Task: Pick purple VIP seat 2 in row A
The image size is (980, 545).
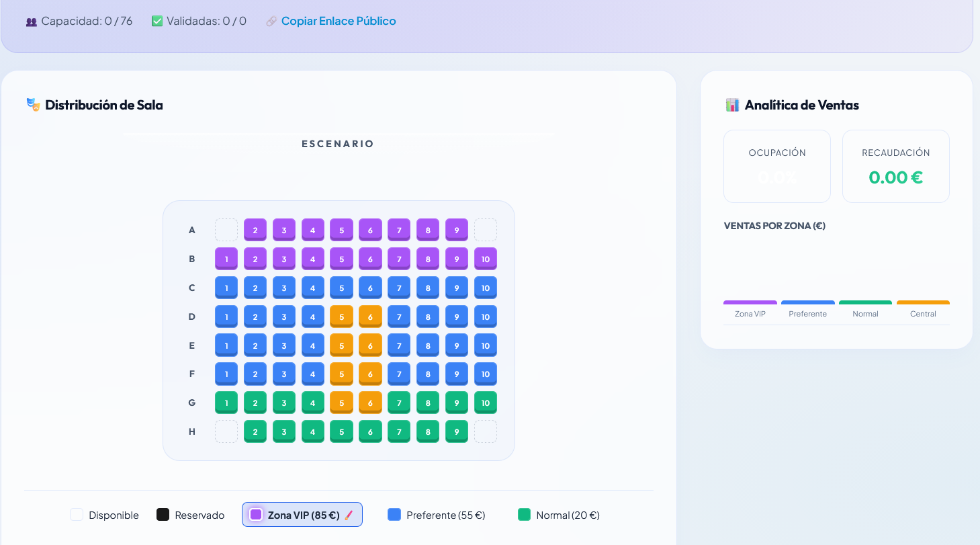Action: click(255, 230)
